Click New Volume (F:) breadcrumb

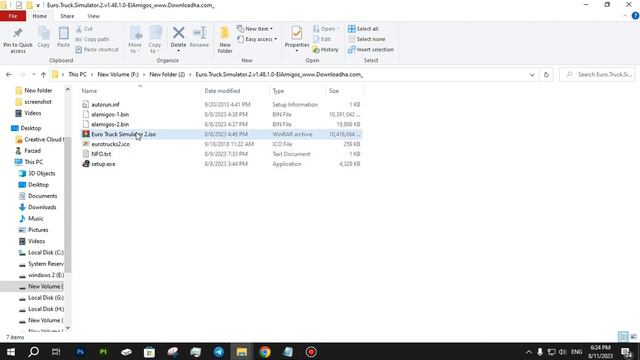pyautogui.click(x=118, y=75)
